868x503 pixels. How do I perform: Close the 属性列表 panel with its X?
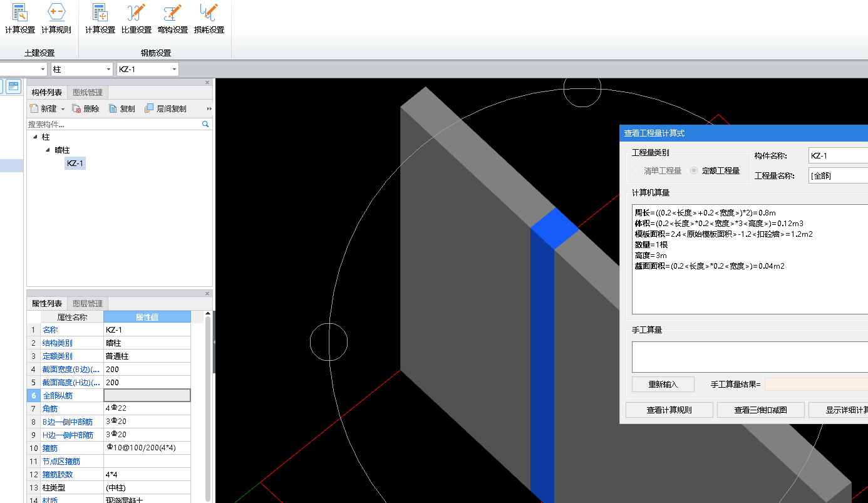coord(207,293)
